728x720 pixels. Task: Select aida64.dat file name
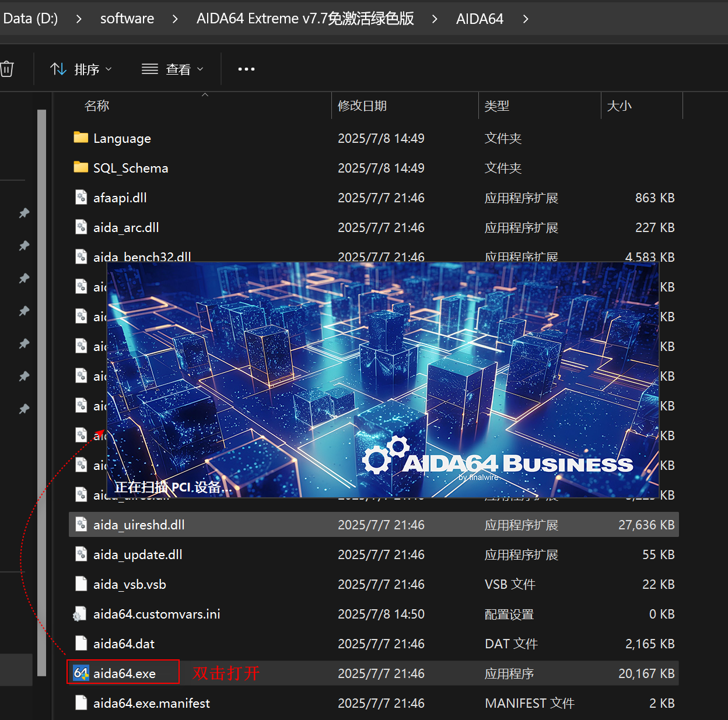124,644
